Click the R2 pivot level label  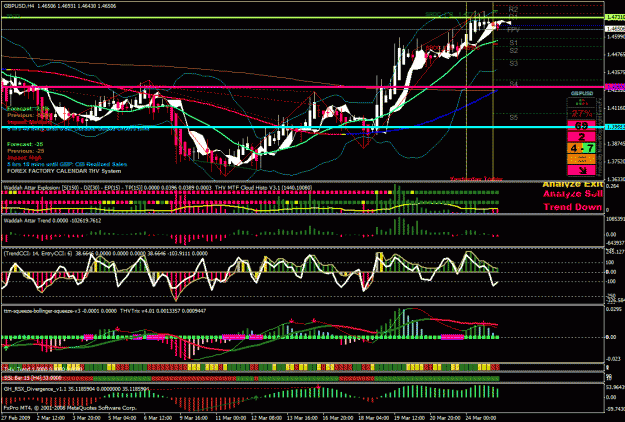click(x=513, y=9)
